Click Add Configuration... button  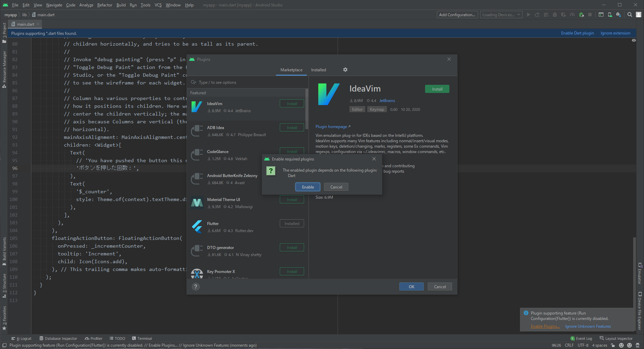click(457, 15)
